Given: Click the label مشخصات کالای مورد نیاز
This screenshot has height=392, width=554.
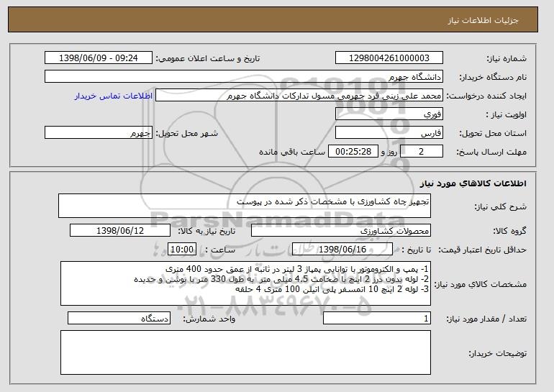Looking at the screenshot, I should (480, 284).
